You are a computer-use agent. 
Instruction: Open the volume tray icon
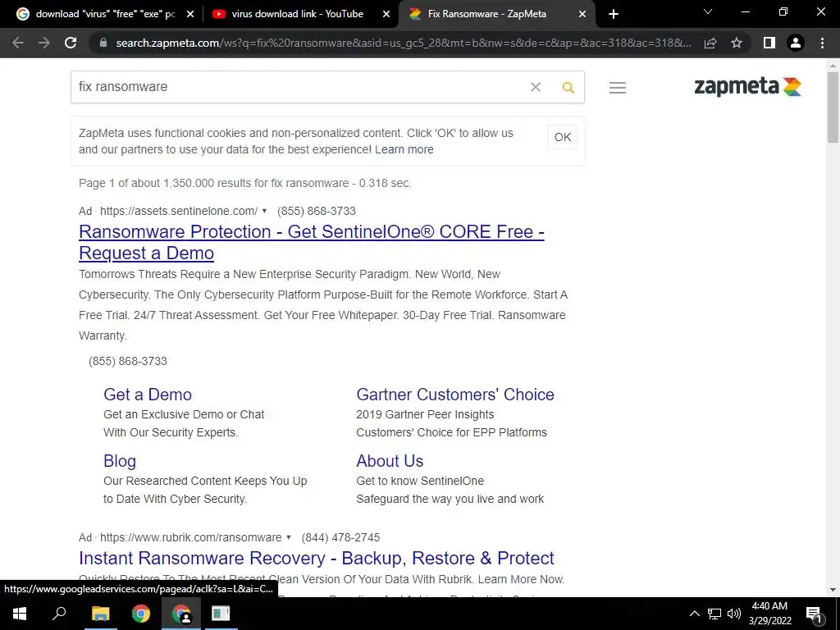(734, 614)
